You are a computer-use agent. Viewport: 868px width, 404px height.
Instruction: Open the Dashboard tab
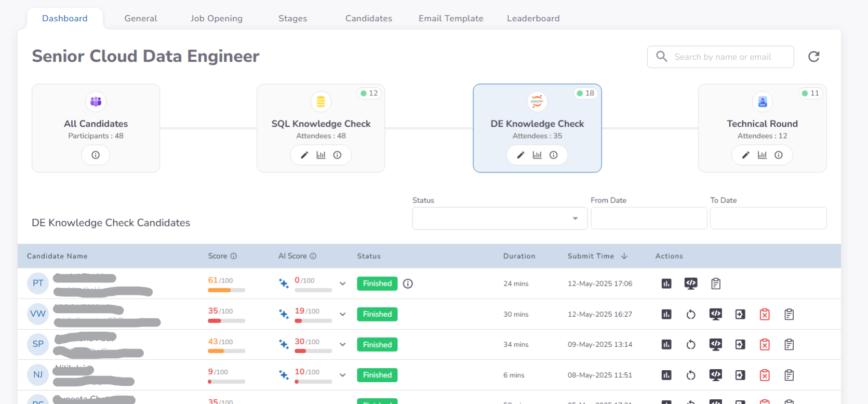(x=65, y=19)
